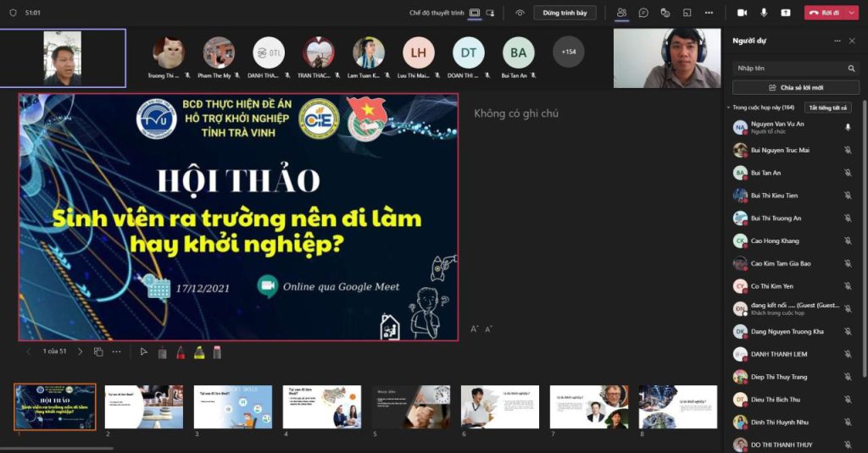
Task: Toggle the camera on or off
Action: coord(742,13)
